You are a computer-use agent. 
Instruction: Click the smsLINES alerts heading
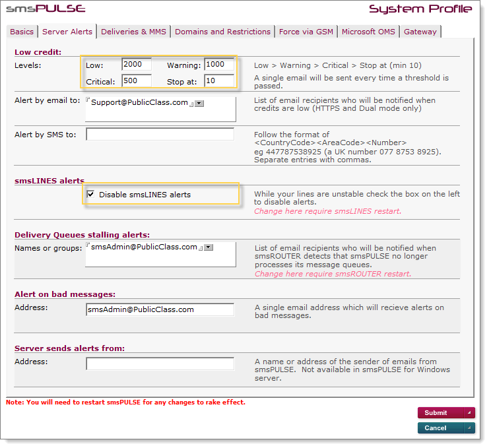(49, 181)
